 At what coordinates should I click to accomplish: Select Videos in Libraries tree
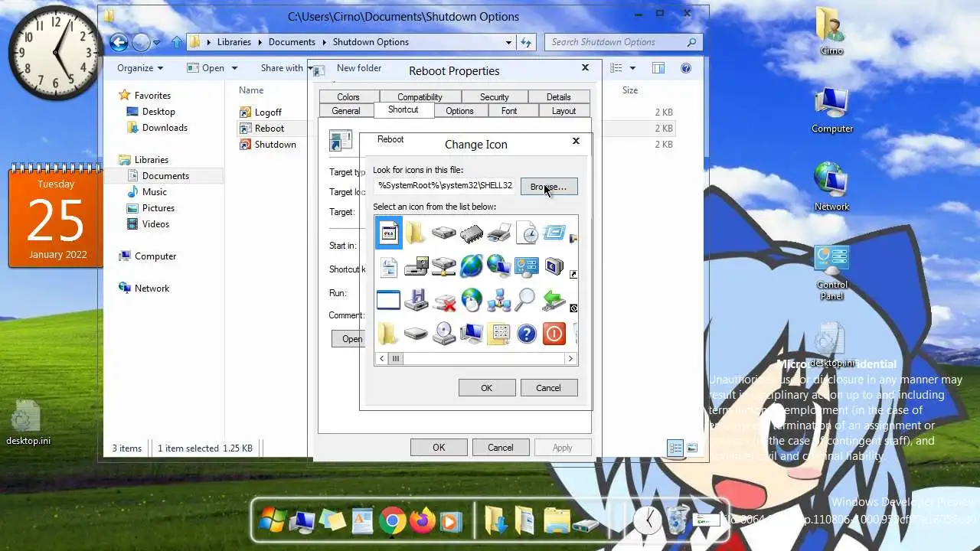(155, 224)
